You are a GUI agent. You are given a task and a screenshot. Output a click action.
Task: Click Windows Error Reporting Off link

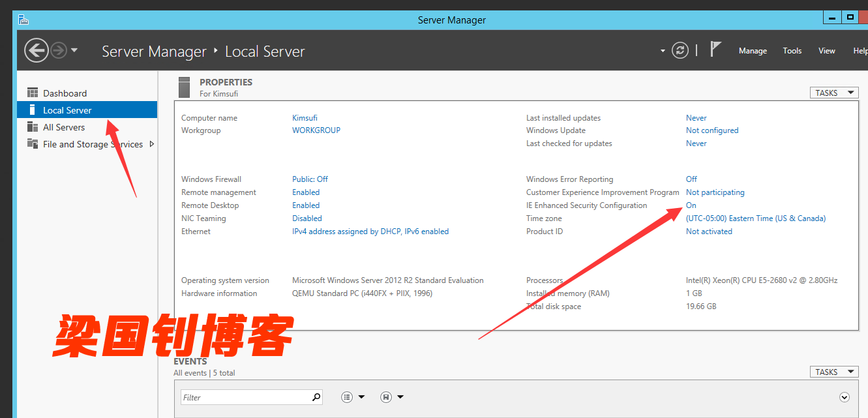[691, 179]
